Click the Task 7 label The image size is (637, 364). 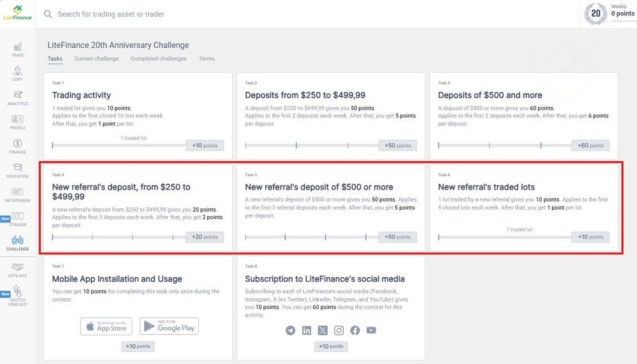pos(57,266)
